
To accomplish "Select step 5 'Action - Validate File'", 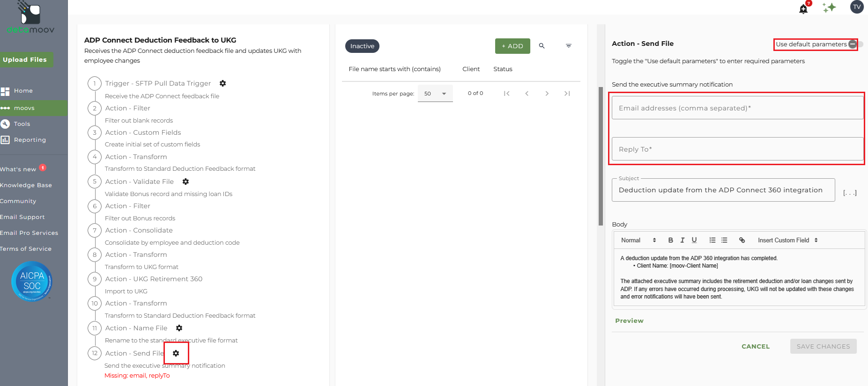I will pos(139,182).
